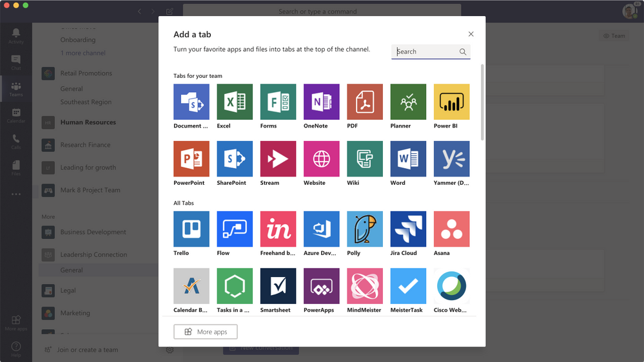
Task: Select the Leadership Connection team
Action: pos(93,254)
